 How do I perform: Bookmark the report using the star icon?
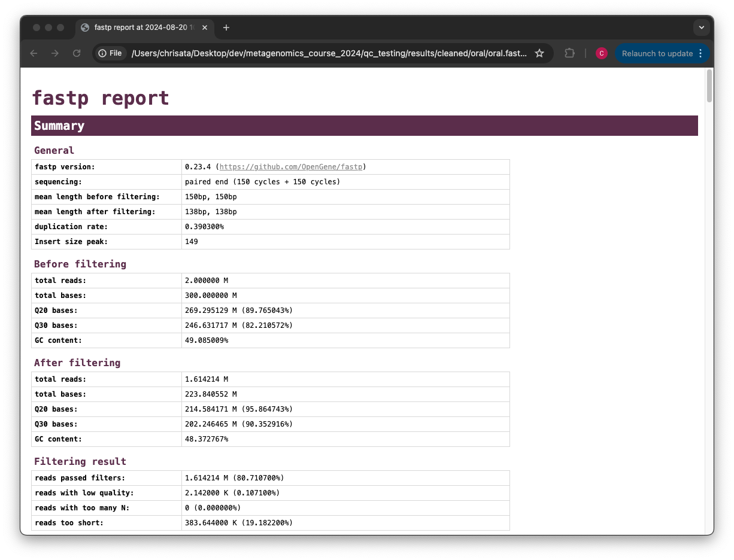click(539, 53)
